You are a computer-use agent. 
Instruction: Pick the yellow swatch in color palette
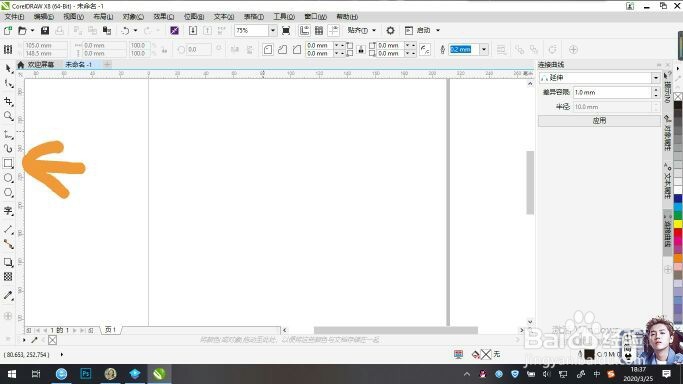[x=678, y=224]
